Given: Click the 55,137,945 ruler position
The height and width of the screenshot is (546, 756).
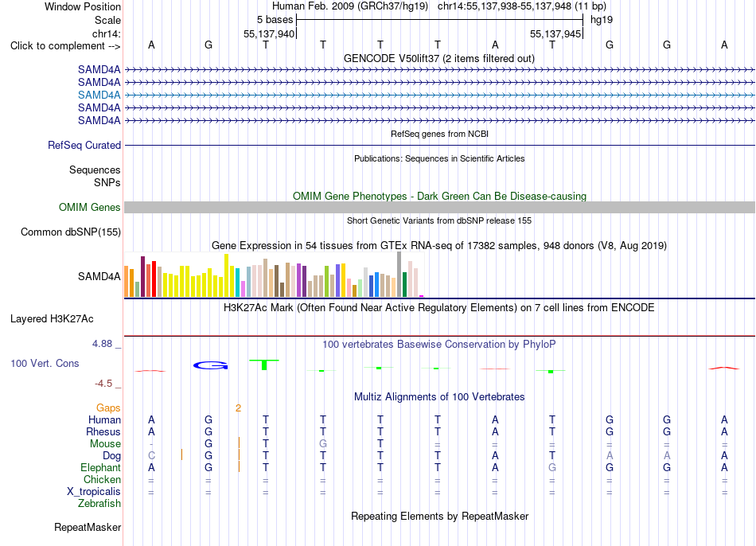Looking at the screenshot, I should click(555, 33).
